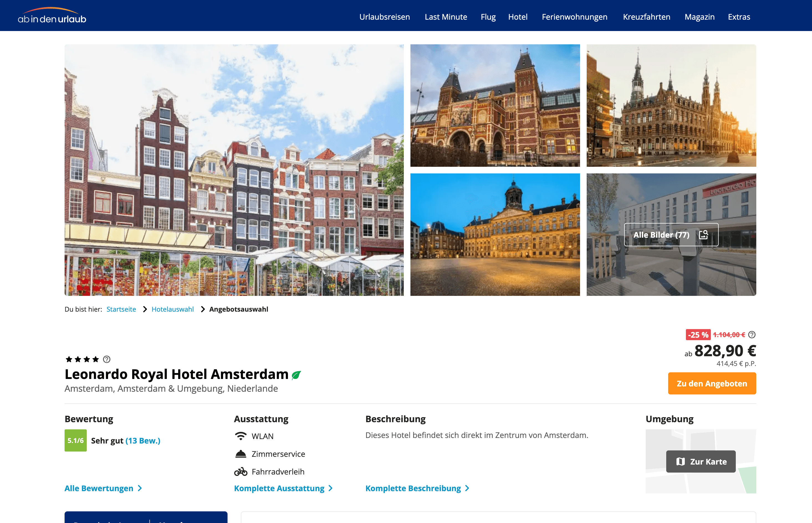Screen dimensions: 812x523
Task: Open the Urlaubsreisen menu
Action: (384, 17)
